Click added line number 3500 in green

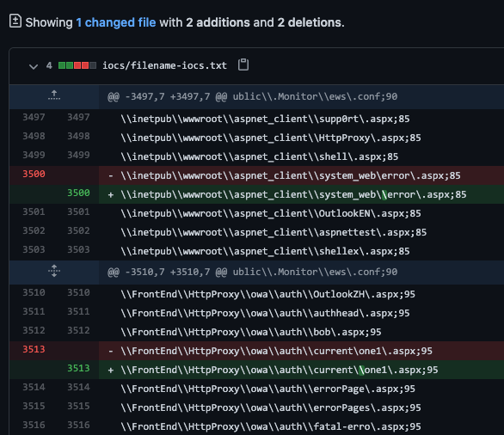[78, 193]
